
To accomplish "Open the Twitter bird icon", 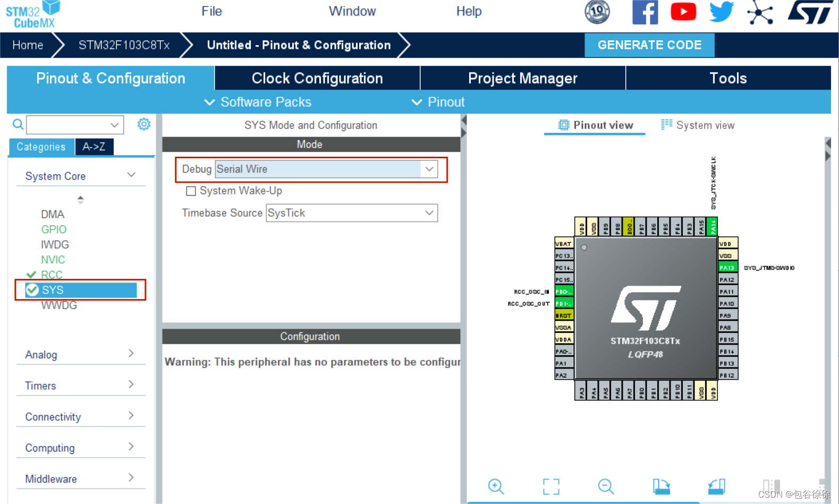I will click(x=722, y=12).
